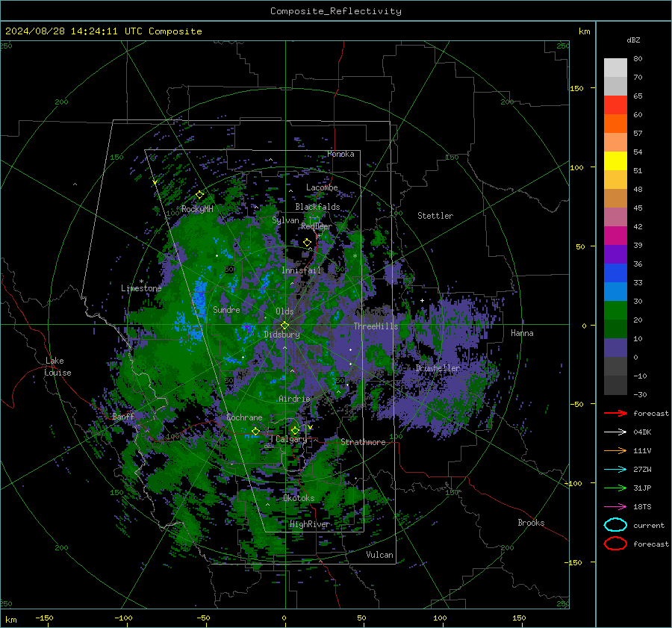Viewport: 672px width, 628px height.
Task: Click the HighRiver label
Action: (x=309, y=524)
